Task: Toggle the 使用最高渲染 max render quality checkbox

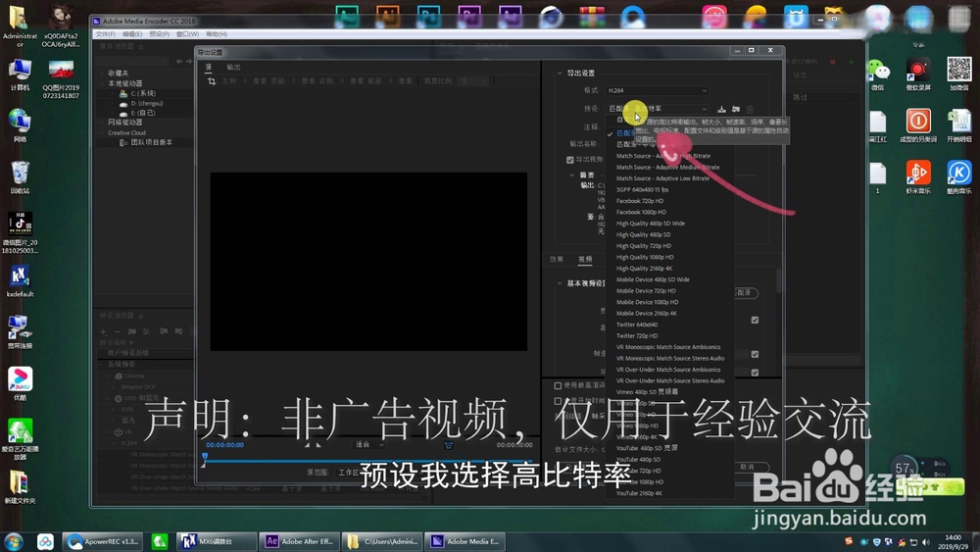Action: pos(559,385)
